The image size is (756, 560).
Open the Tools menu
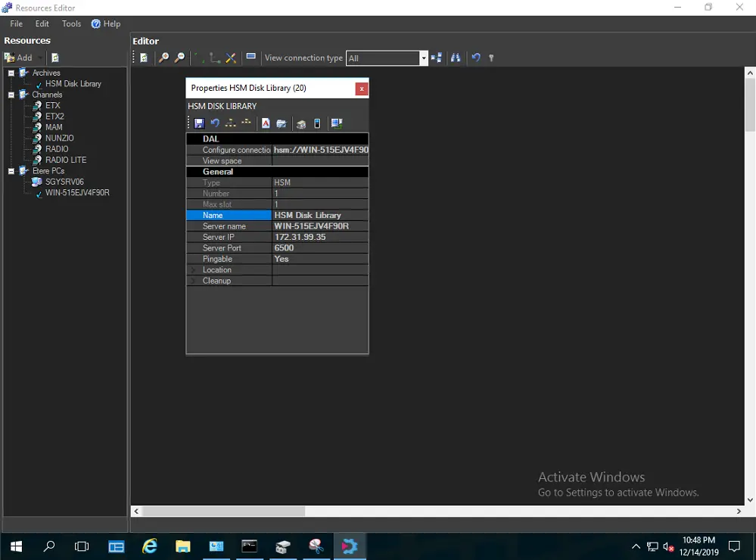click(71, 24)
